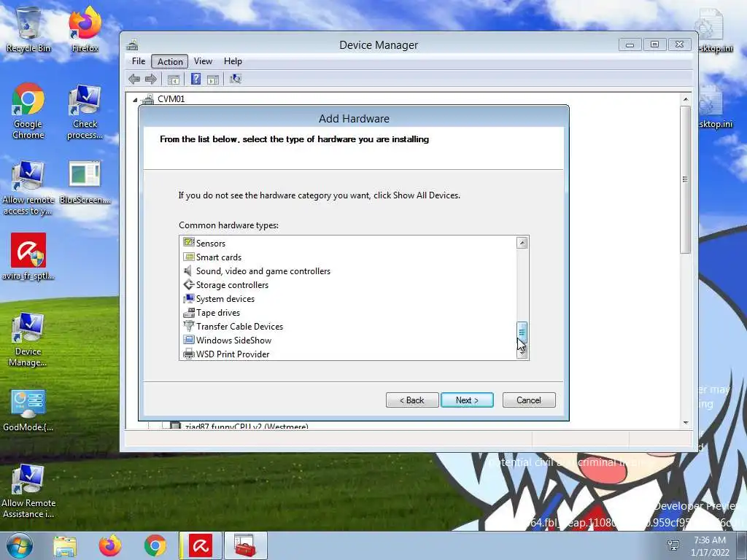Screen dimensions: 747x560
Task: Open Firefox desktop shortcut
Action: [85, 29]
